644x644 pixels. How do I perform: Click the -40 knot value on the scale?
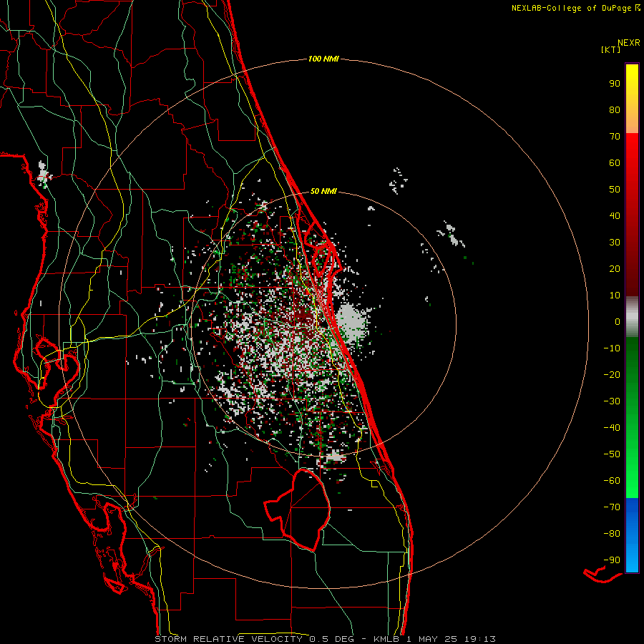(x=612, y=428)
